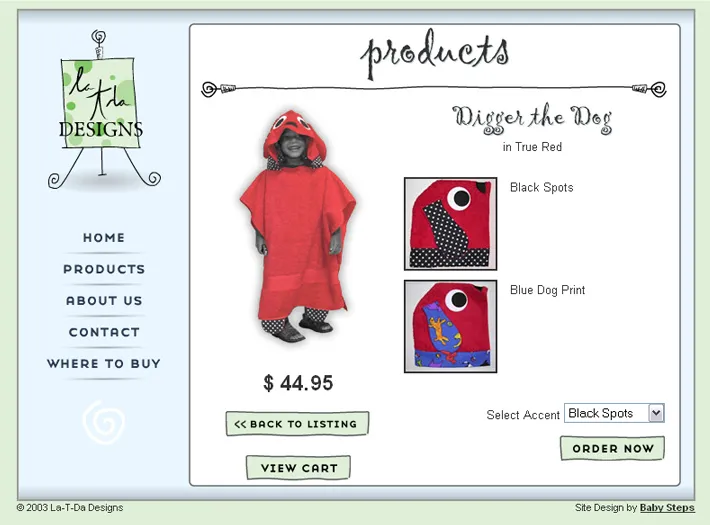This screenshot has width=710, height=525.
Task: Go to the Products menu item
Action: tap(104, 269)
